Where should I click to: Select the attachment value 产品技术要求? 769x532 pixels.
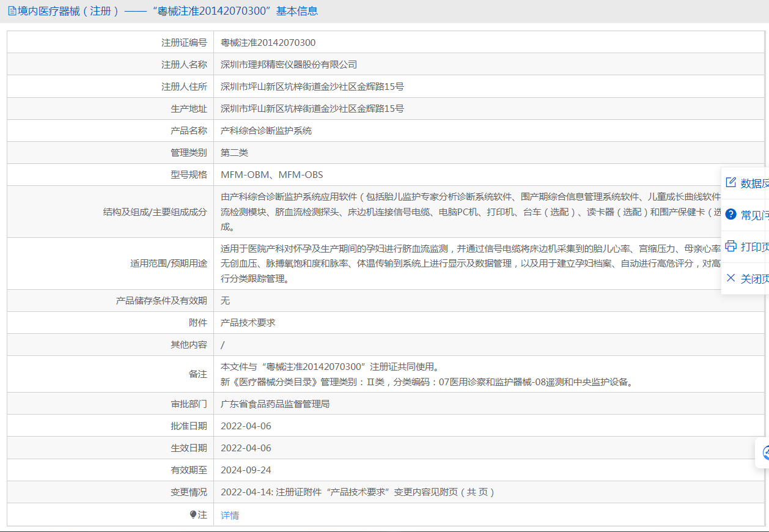248,323
